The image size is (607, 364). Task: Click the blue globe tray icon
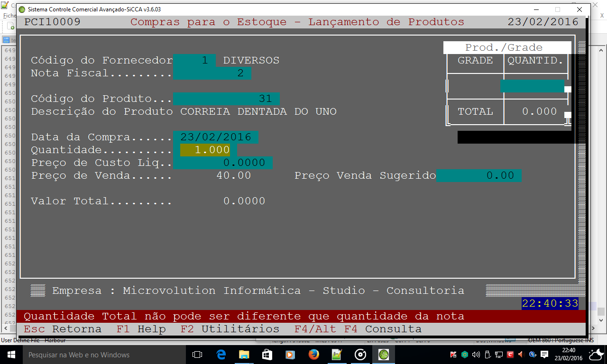point(533,355)
